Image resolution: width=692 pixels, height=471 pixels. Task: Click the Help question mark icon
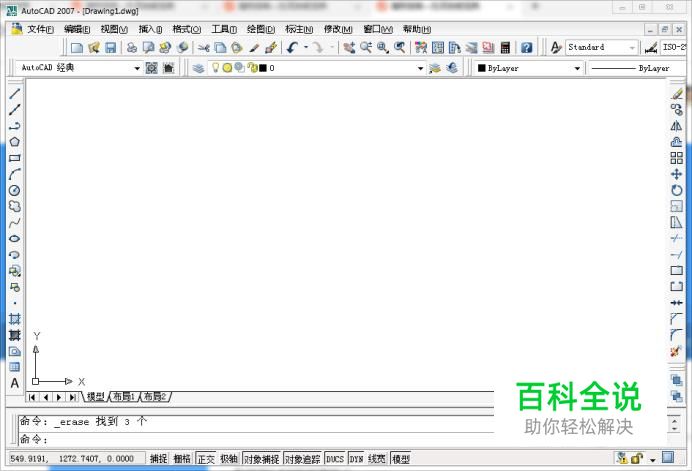526,47
